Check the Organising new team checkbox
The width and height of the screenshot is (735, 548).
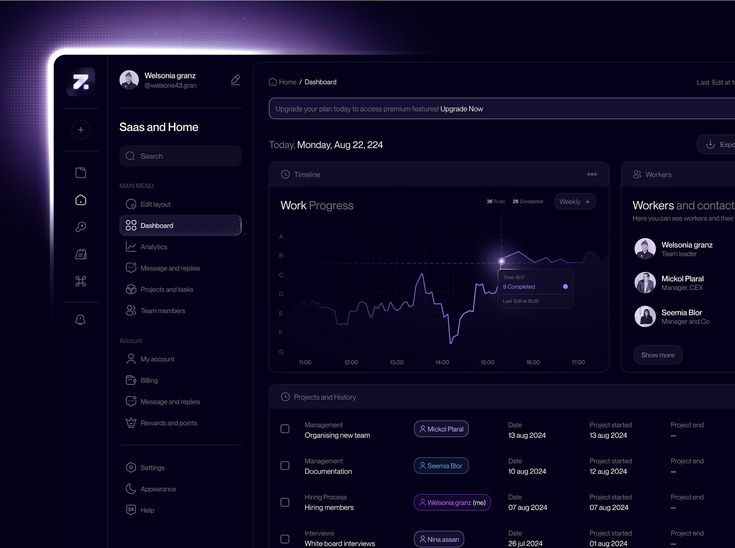(285, 429)
